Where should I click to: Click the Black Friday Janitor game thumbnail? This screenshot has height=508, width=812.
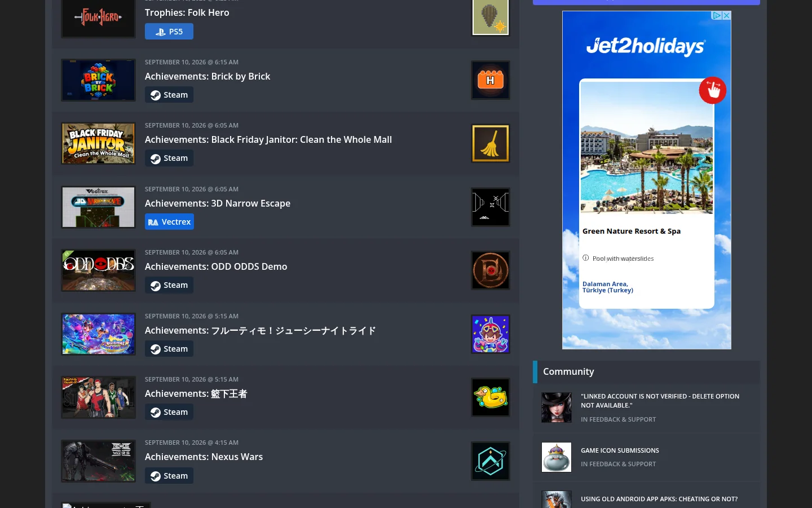(x=99, y=143)
